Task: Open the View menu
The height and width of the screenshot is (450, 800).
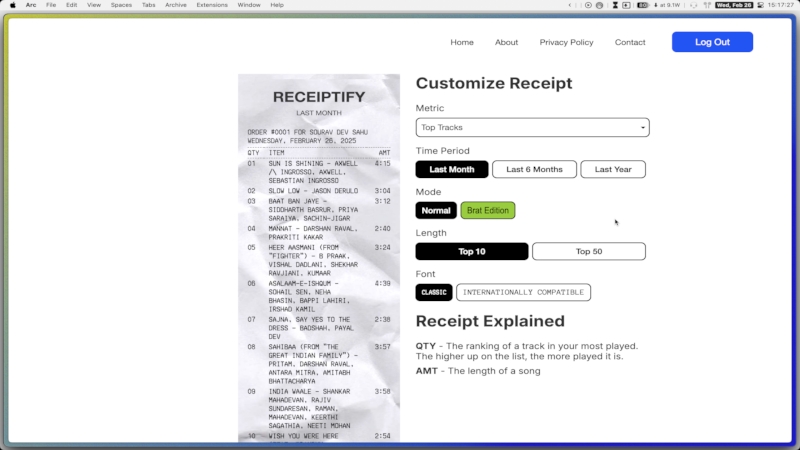Action: coord(94,5)
